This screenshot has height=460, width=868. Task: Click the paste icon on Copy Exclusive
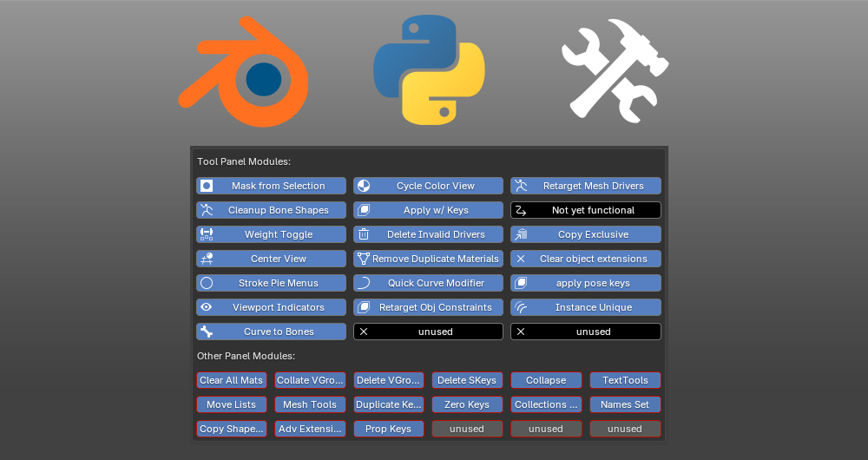coord(521,234)
